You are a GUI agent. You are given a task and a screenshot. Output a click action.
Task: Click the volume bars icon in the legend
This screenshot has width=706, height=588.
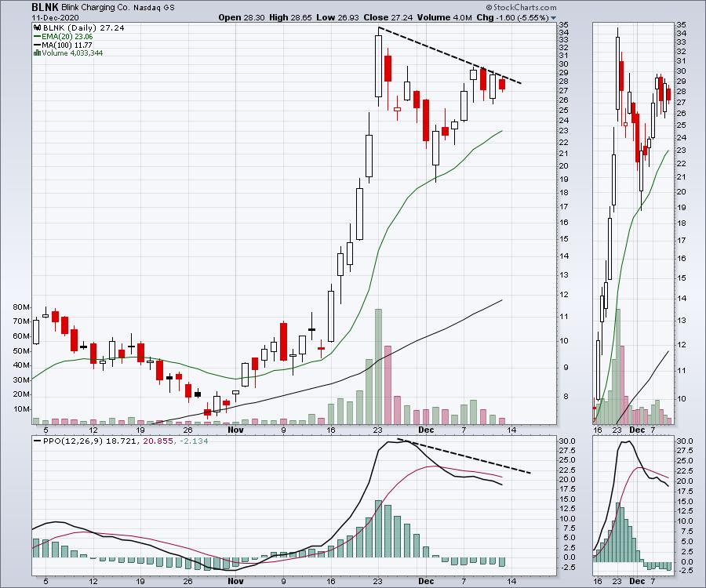point(37,53)
